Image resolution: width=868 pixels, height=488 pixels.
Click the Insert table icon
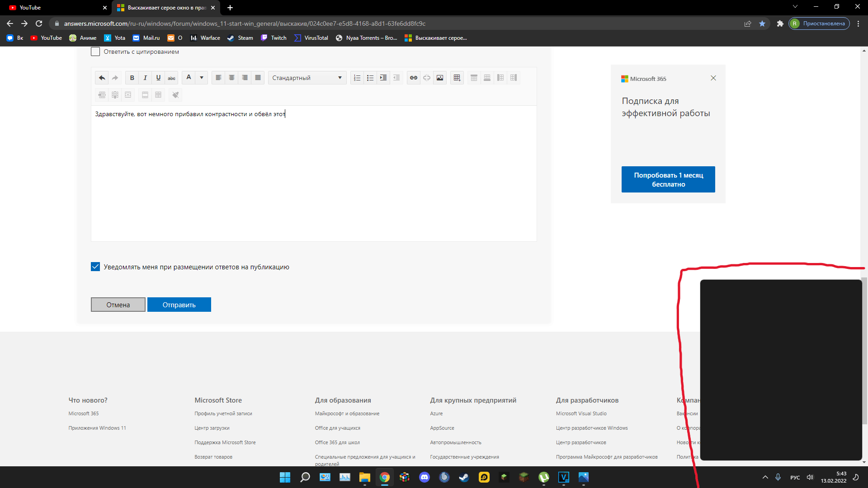pos(457,77)
